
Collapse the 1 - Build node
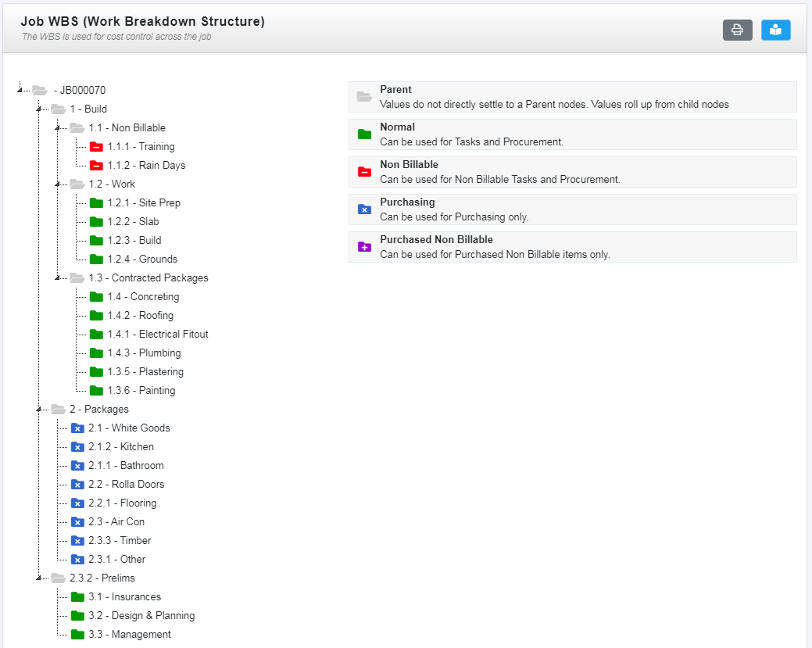(x=39, y=109)
